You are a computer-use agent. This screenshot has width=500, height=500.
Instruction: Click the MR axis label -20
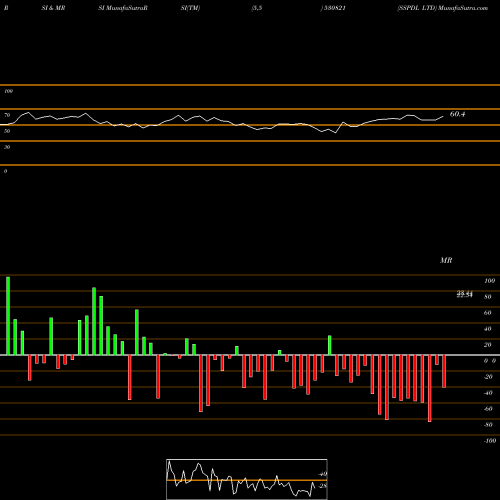point(488,377)
